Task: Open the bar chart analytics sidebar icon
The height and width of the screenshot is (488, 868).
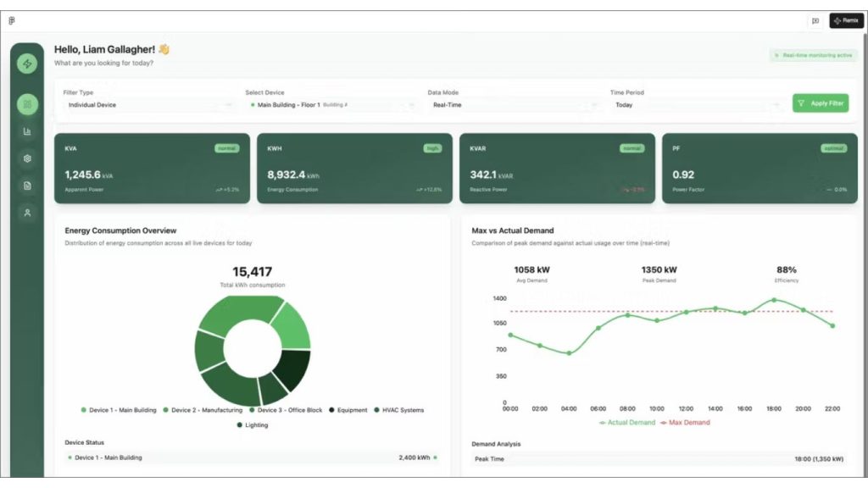Action: (x=27, y=131)
